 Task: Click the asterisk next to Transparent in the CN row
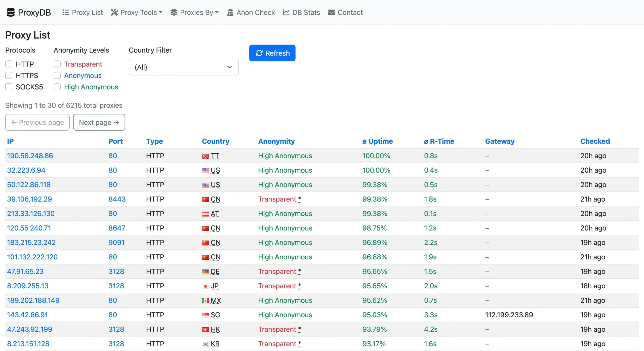[x=299, y=199]
